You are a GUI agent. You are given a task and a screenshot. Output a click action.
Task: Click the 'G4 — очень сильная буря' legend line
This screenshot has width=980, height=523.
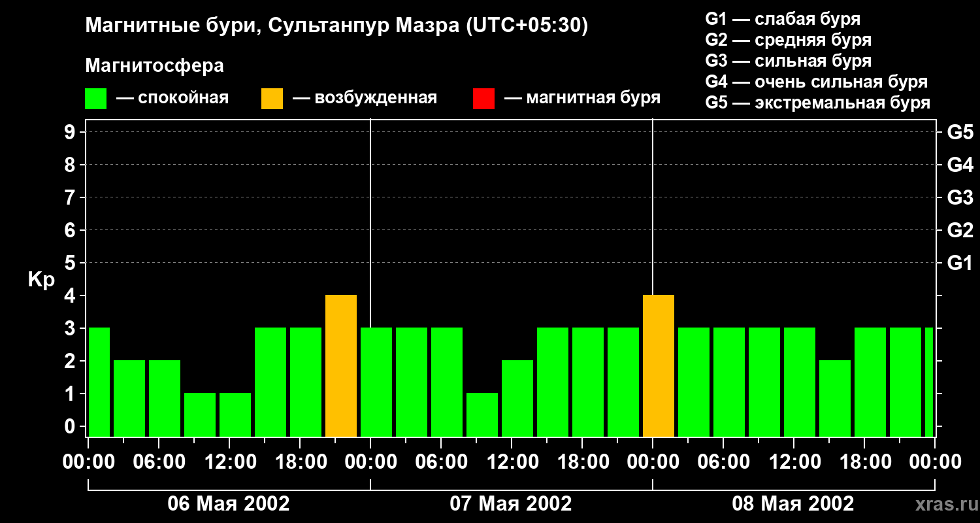click(x=817, y=82)
